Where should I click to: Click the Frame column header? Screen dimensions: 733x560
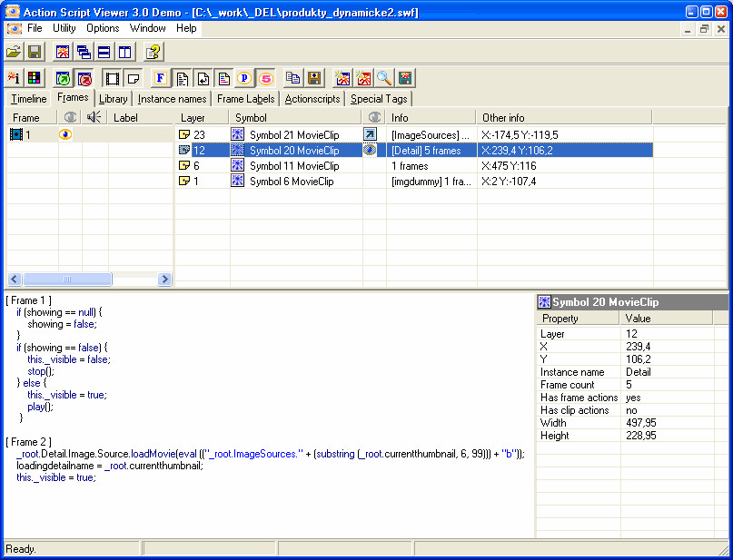tap(32, 118)
